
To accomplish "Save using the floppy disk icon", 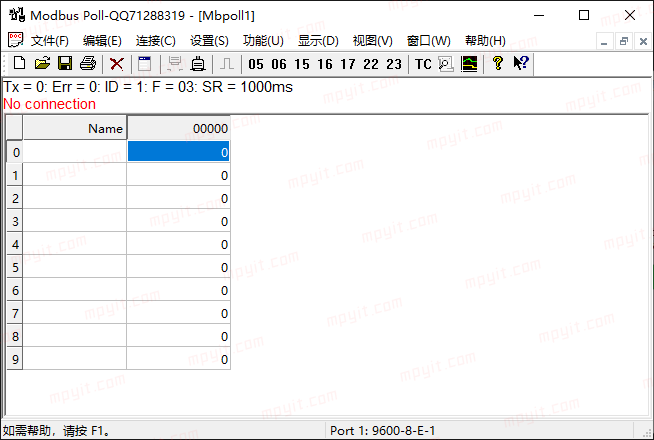I will pos(65,64).
